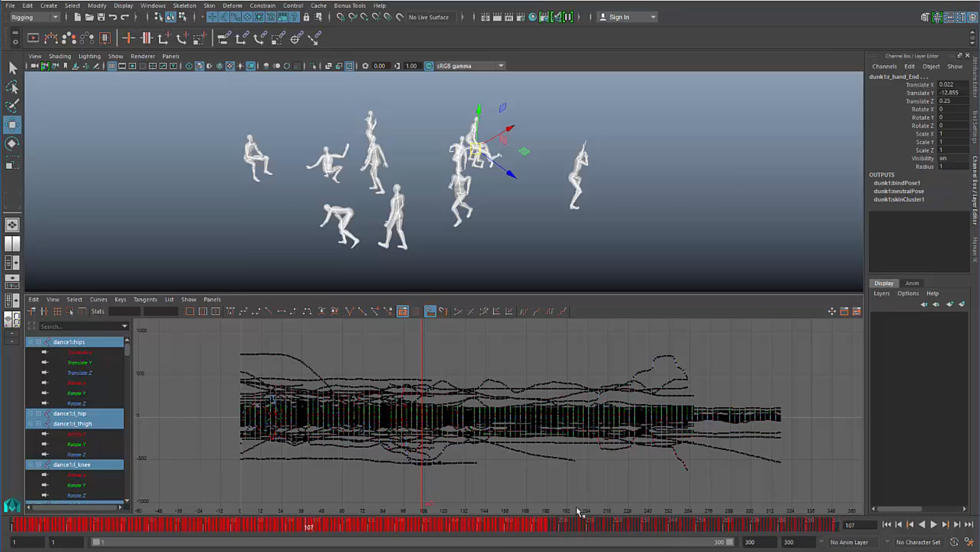Open the Playblast shelf icon

pyautogui.click(x=33, y=38)
